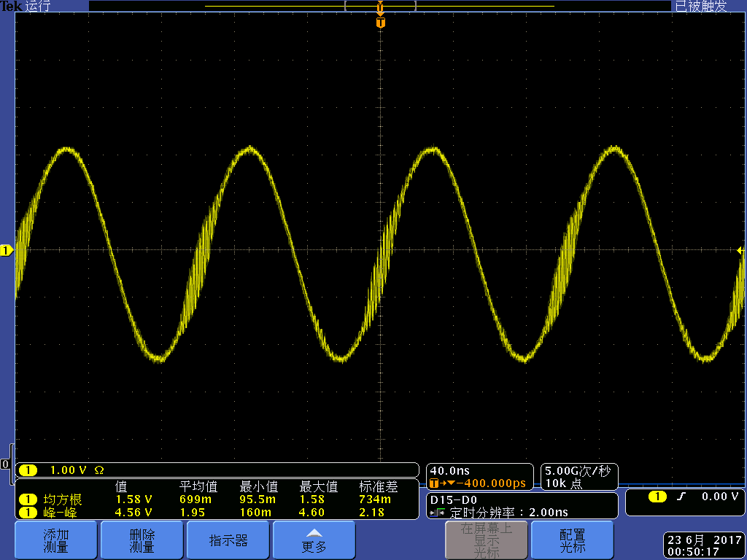Click the peak-to-peak value 4.56 V
The width and height of the screenshot is (747, 560).
(x=134, y=513)
